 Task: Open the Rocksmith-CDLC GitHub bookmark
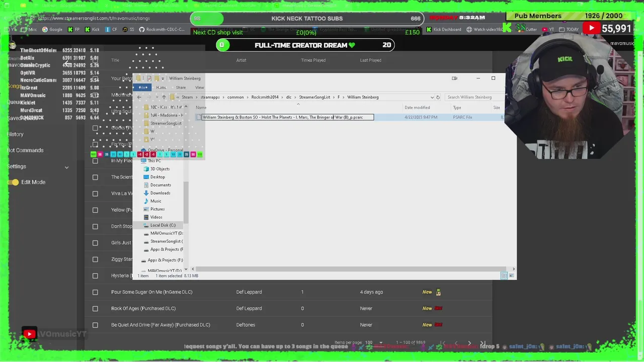coord(162,30)
